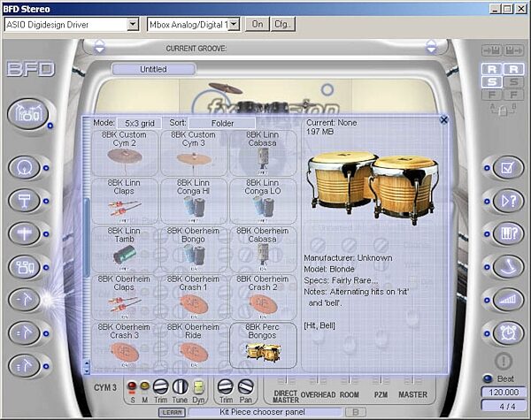Click the load preset disk icon
The image size is (531, 420).
click(x=491, y=50)
